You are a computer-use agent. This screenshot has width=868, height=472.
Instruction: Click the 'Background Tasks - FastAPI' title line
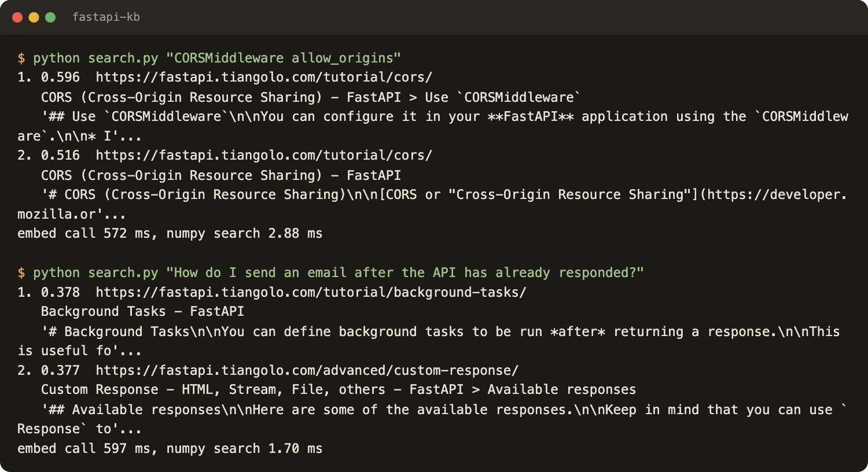pos(142,312)
